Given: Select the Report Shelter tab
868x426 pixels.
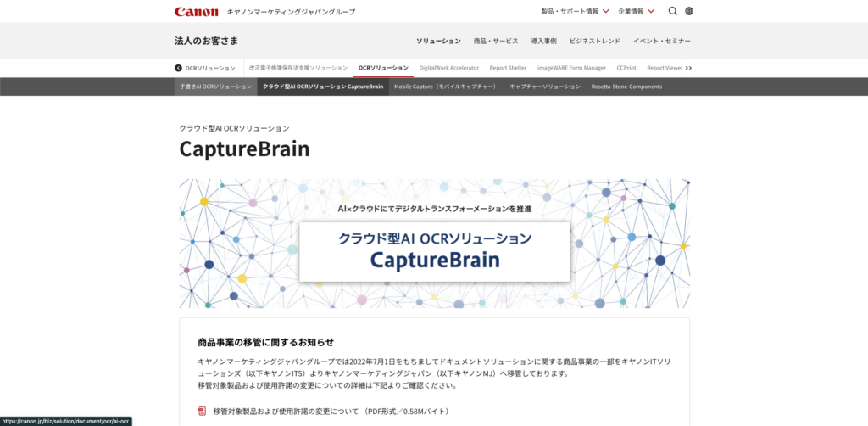Looking at the screenshot, I should [x=508, y=68].
